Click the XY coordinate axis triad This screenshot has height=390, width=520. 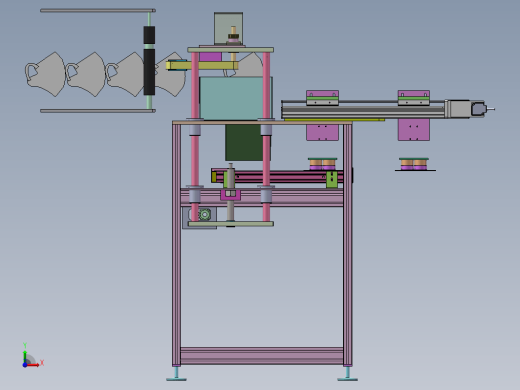tap(32, 356)
